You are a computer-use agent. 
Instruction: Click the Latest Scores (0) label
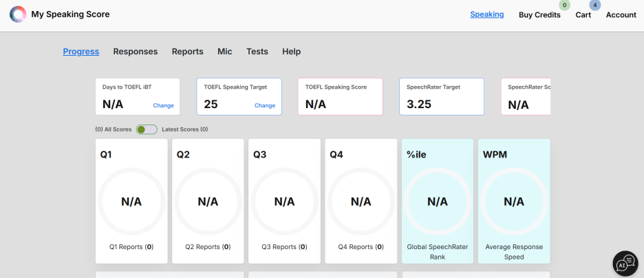coord(185,129)
